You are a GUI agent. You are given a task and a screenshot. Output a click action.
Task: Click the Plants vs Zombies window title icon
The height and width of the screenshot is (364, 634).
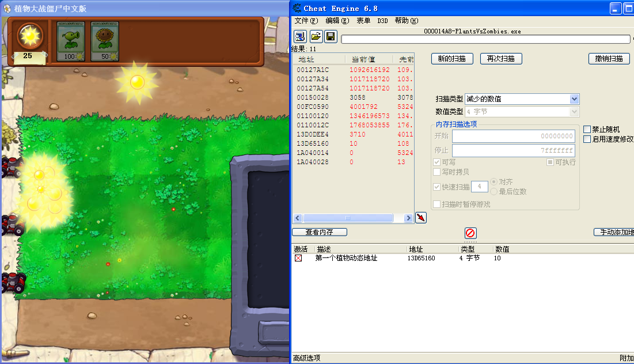7,9
